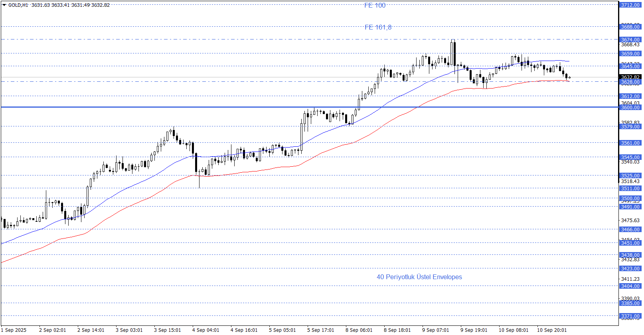Click the 3561.00 price level tag
The height and width of the screenshot is (335, 644).
pyautogui.click(x=630, y=143)
